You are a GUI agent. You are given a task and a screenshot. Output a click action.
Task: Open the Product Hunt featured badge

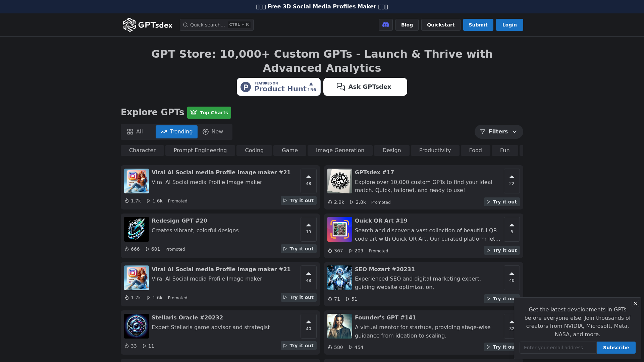click(x=278, y=86)
